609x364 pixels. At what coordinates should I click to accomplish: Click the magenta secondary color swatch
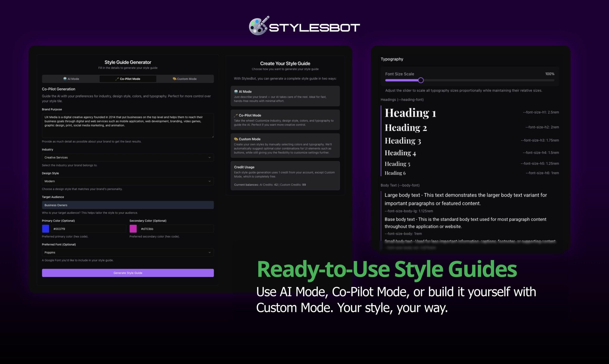tap(133, 229)
